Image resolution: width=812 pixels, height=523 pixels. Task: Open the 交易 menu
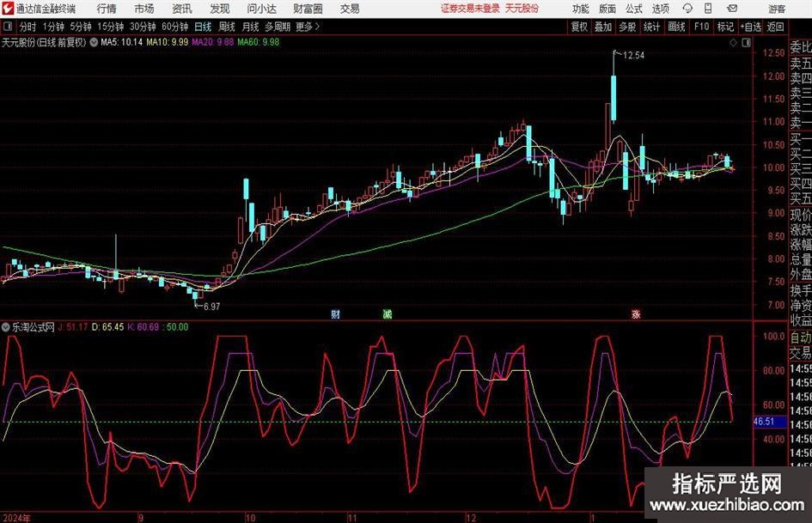(350, 9)
